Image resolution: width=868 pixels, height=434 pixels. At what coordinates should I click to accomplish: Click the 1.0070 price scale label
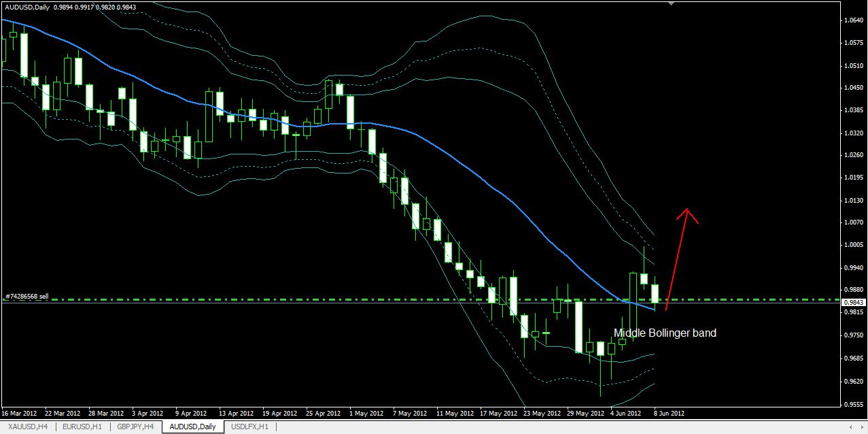(852, 222)
